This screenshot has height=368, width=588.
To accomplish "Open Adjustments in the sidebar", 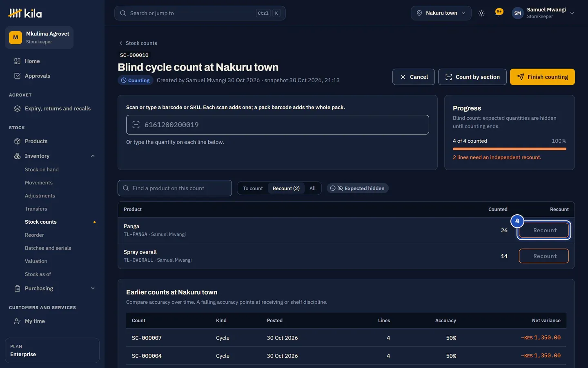I will click(40, 196).
